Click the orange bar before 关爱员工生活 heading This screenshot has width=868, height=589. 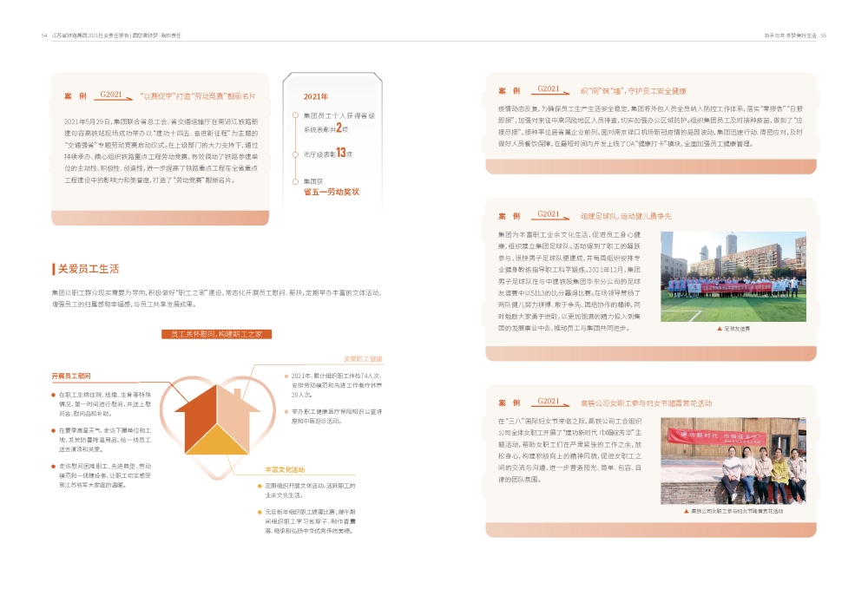[x=53, y=269]
